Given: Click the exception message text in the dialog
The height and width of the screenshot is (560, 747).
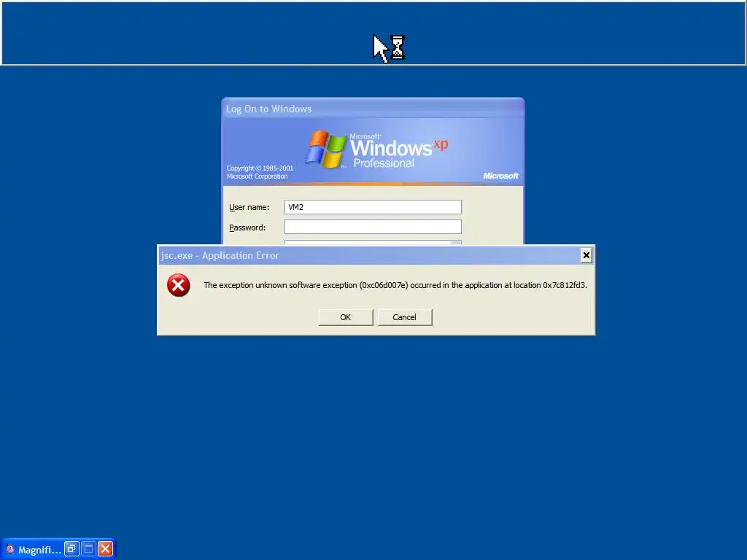Looking at the screenshot, I should click(395, 285).
